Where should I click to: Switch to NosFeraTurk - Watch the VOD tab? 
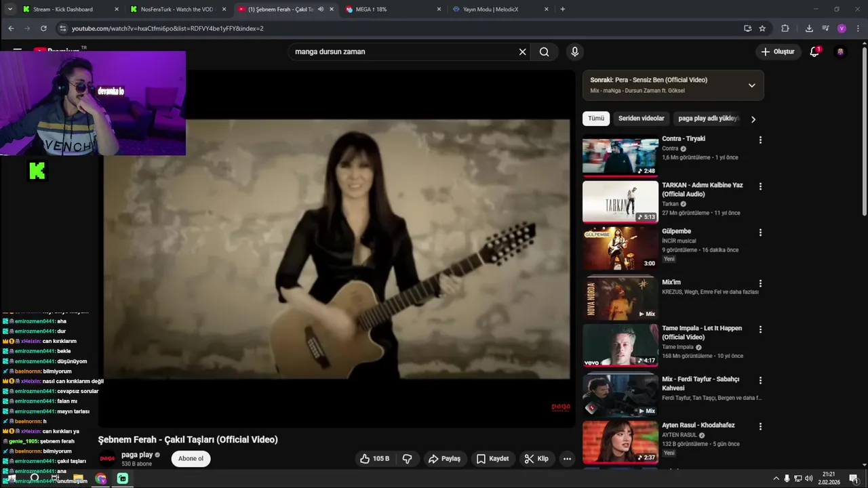(x=176, y=9)
